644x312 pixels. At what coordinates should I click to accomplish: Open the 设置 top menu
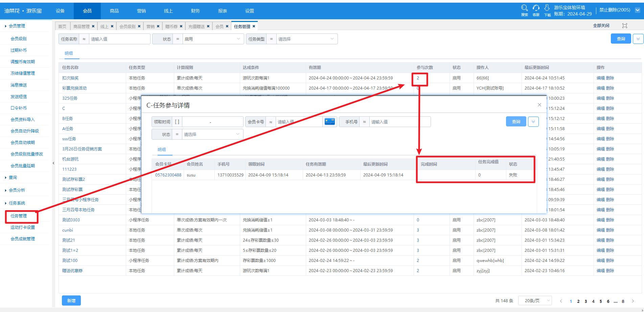coord(250,11)
